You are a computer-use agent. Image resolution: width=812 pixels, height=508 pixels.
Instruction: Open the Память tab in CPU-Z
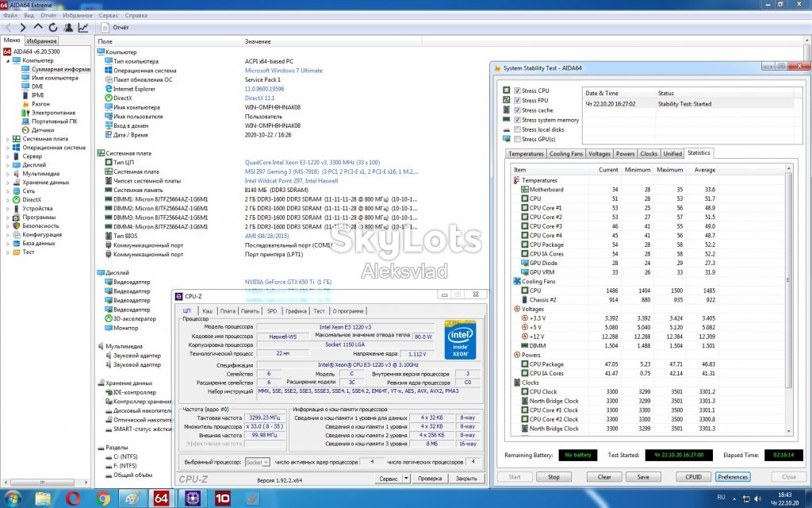[250, 311]
